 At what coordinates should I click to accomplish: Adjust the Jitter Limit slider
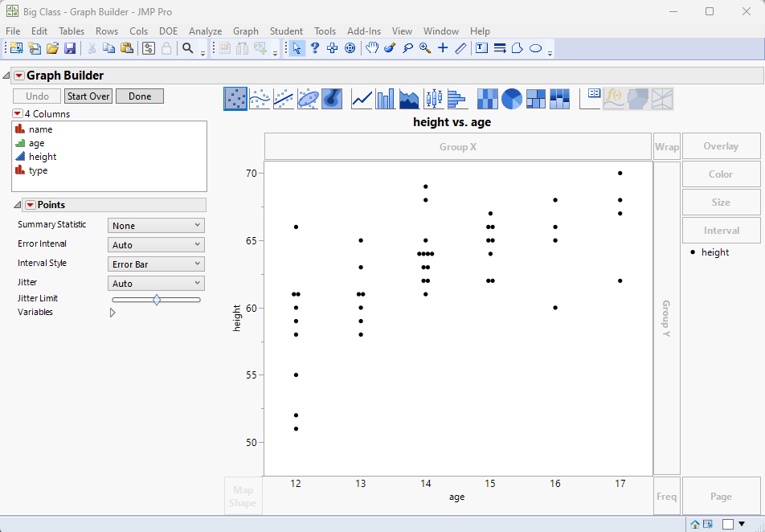point(157,300)
